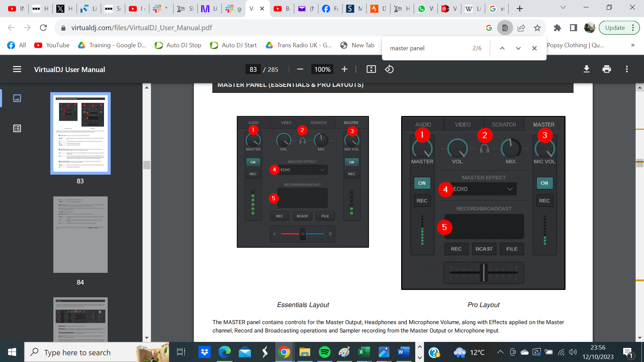Zoom in on the PDF with the plus icon
This screenshot has height=362, width=644.
(x=344, y=69)
